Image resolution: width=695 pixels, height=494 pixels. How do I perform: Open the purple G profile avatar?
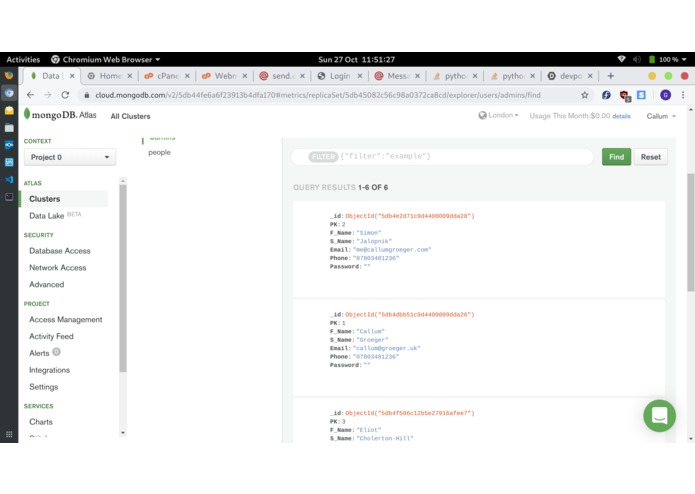[665, 95]
